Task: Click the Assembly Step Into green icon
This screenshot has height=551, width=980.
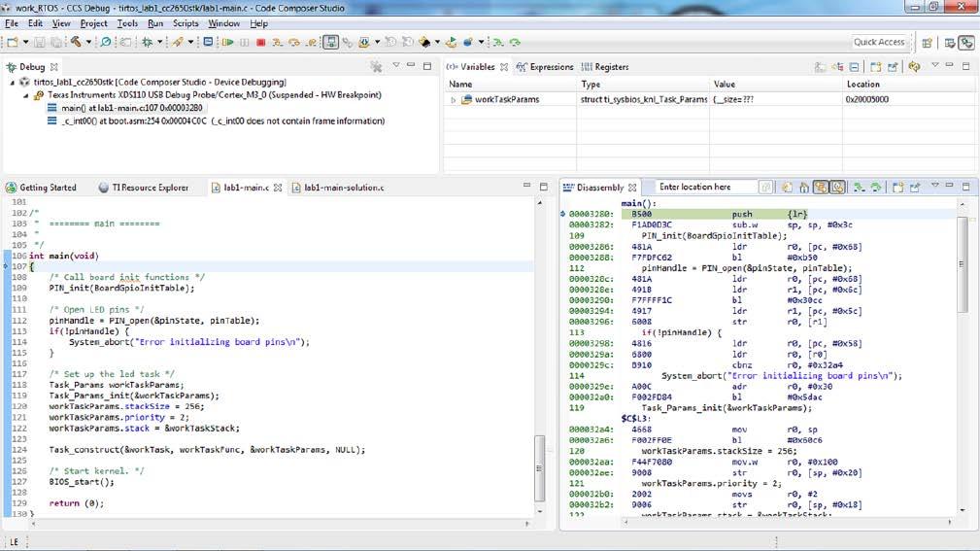Action: point(498,42)
